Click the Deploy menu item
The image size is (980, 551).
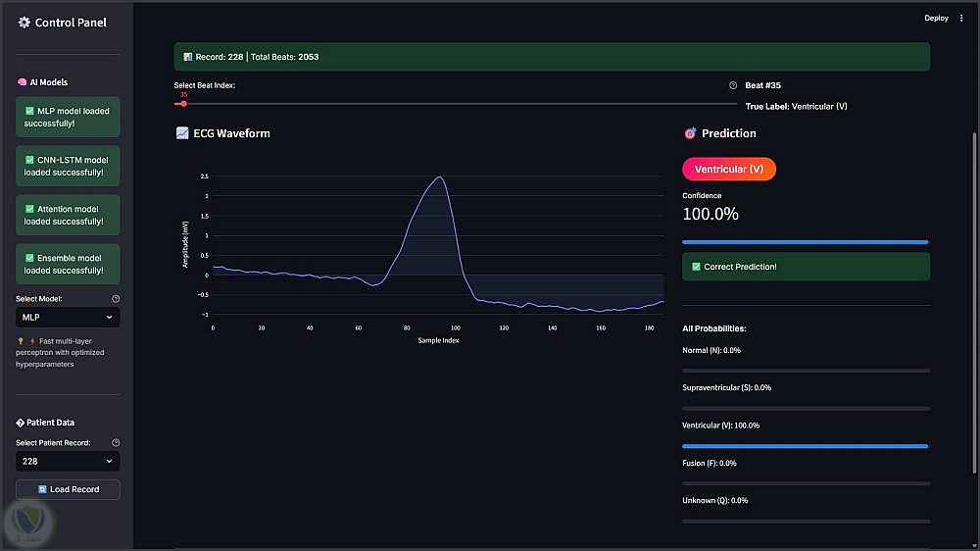tap(936, 18)
